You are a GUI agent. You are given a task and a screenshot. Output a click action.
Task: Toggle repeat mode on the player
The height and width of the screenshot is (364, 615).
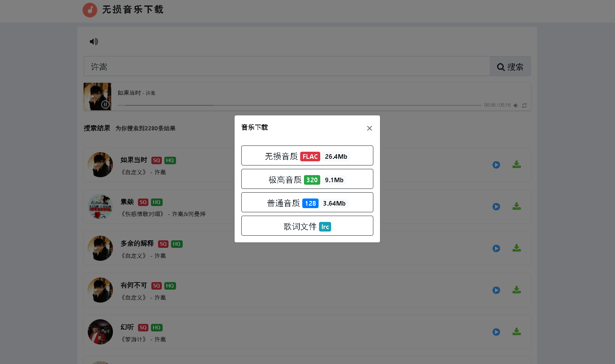coord(524,105)
